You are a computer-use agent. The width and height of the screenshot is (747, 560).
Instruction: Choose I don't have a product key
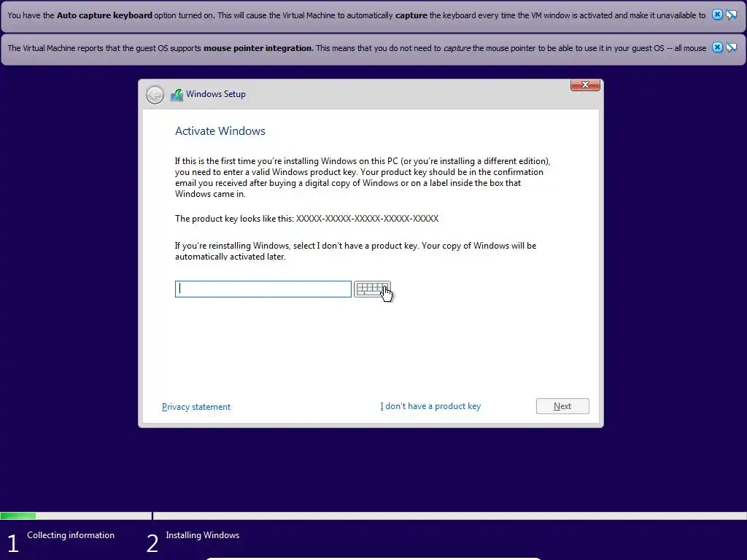click(430, 406)
